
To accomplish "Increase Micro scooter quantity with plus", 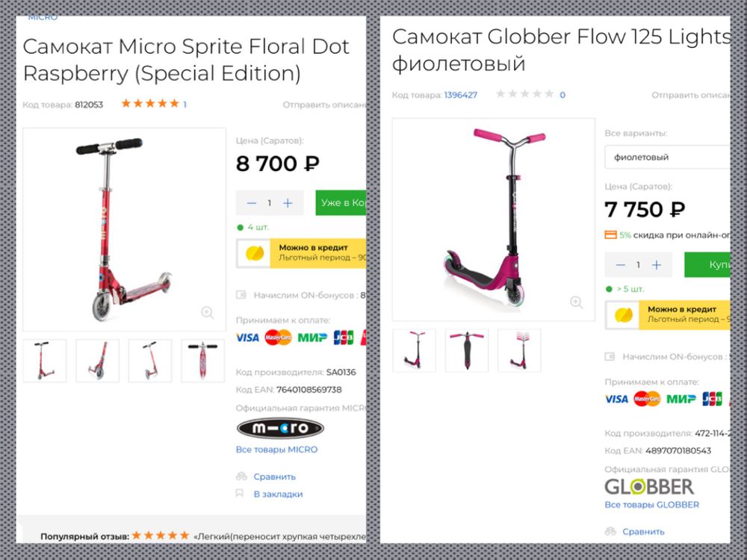I will click(288, 203).
